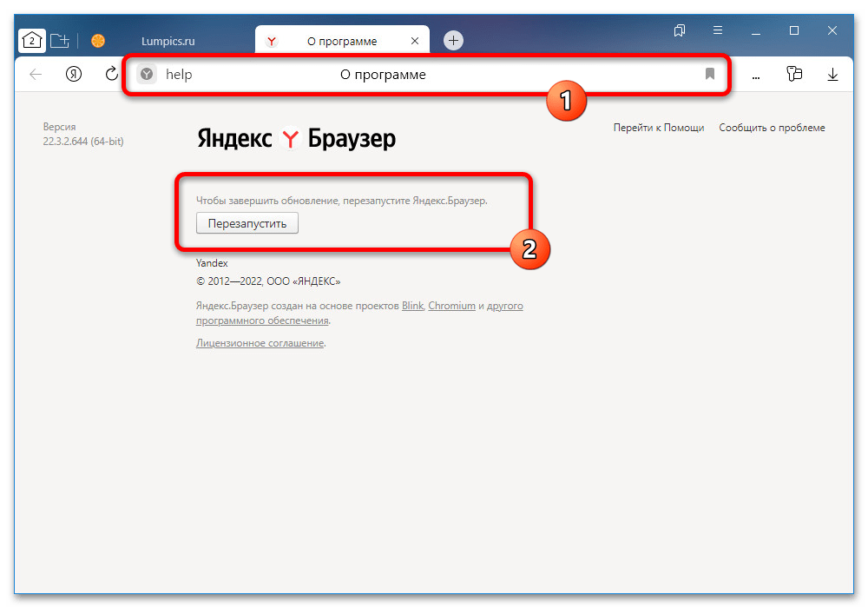Maximize the browser window
The width and height of the screenshot is (868, 608).
794,30
